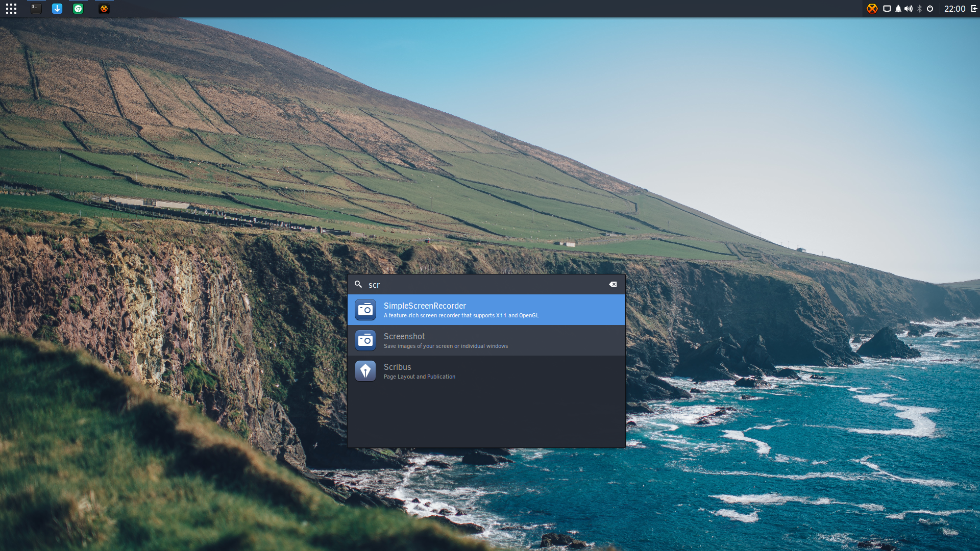Open the network monitor tray icon
980x551 pixels.
[887, 9]
